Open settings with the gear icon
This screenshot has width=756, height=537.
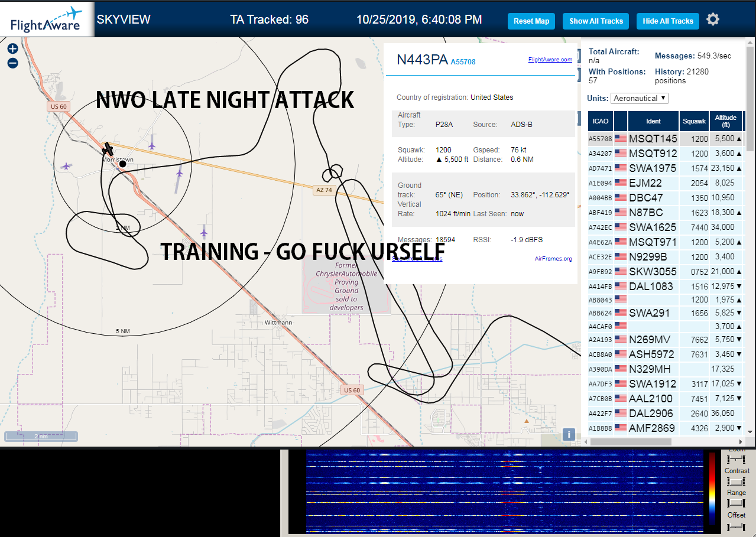coord(713,19)
